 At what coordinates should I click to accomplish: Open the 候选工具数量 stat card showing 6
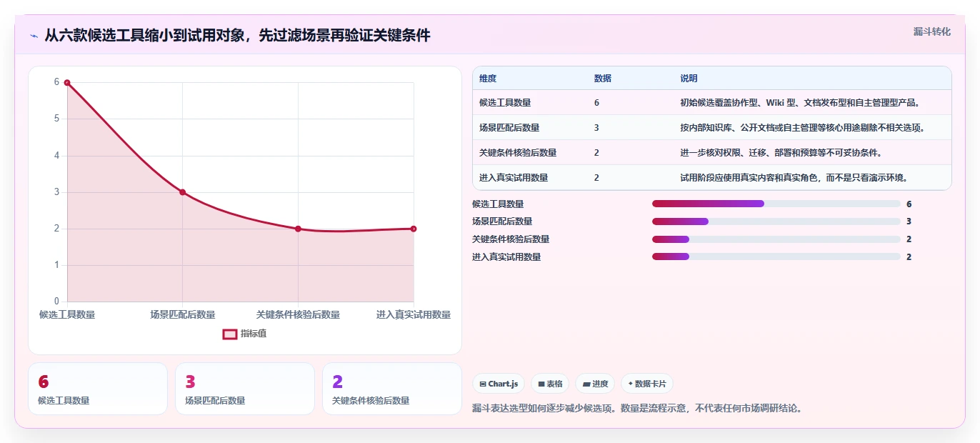click(x=98, y=389)
